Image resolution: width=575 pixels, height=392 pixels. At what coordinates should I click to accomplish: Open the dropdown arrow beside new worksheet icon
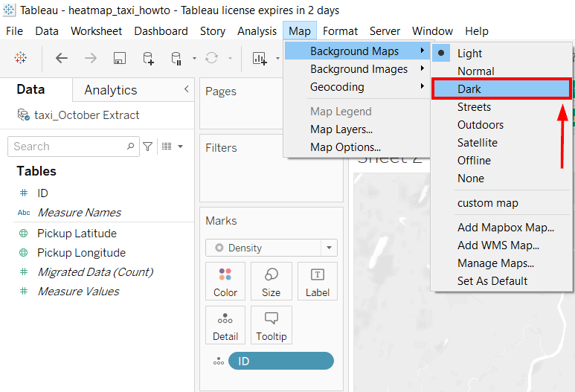[x=277, y=58]
